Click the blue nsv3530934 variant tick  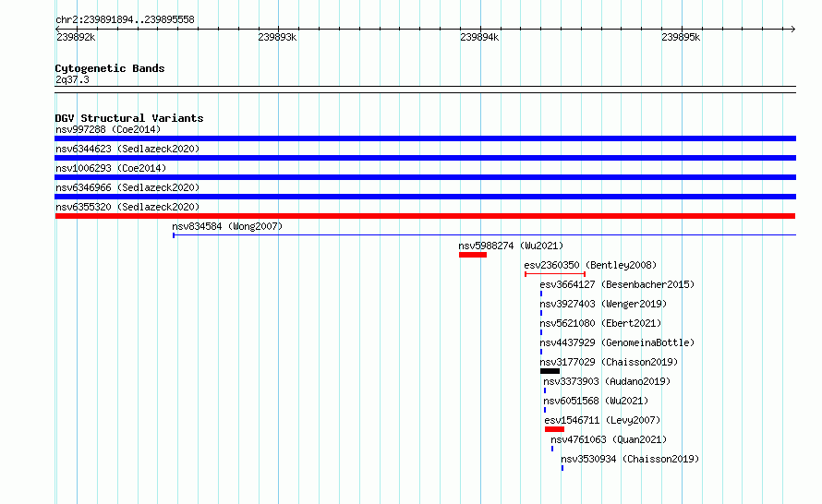562,468
